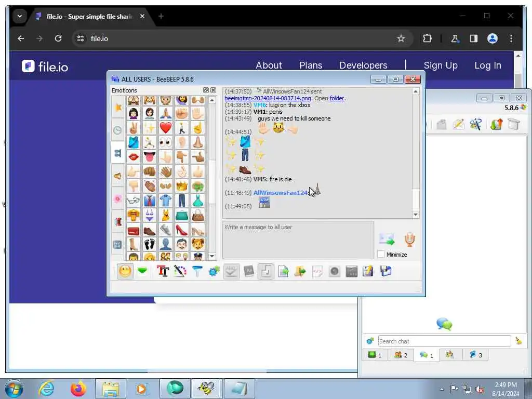Open tab search chevron in Chrome
The width and height of the screenshot is (532, 399).
coord(20,16)
